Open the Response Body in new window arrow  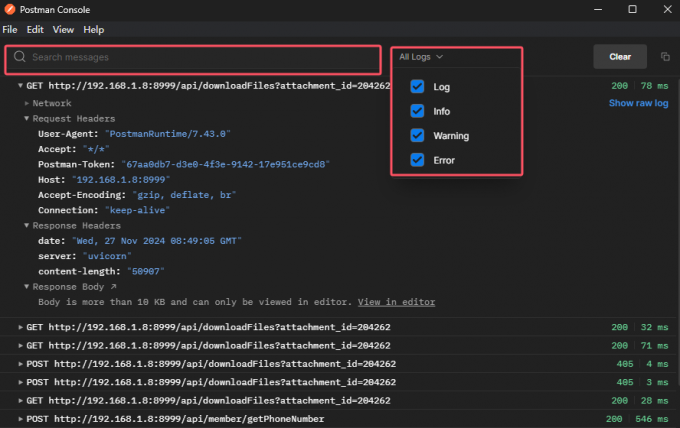[x=114, y=287]
